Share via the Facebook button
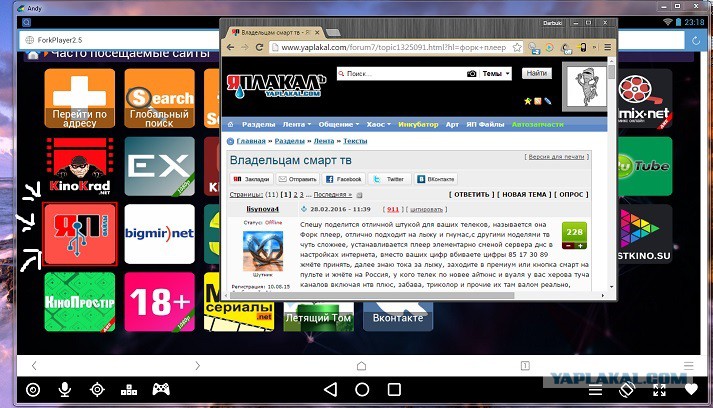This screenshot has height=408, width=713. [344, 179]
